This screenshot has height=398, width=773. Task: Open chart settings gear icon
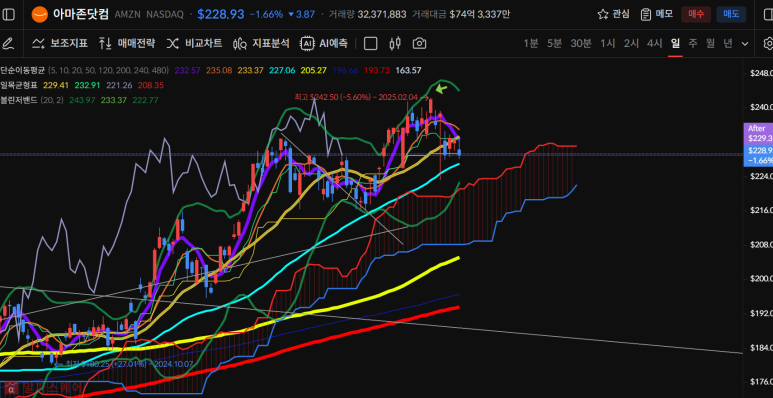coord(768,43)
